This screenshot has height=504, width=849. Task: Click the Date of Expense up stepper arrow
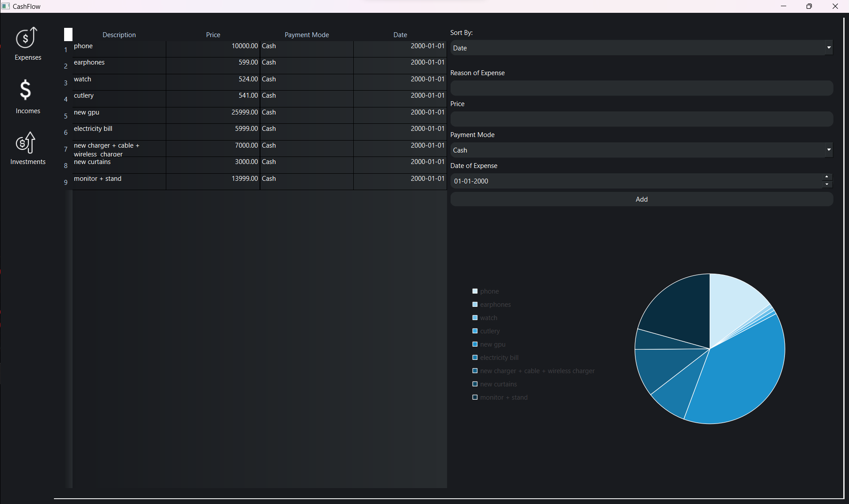[827, 176]
